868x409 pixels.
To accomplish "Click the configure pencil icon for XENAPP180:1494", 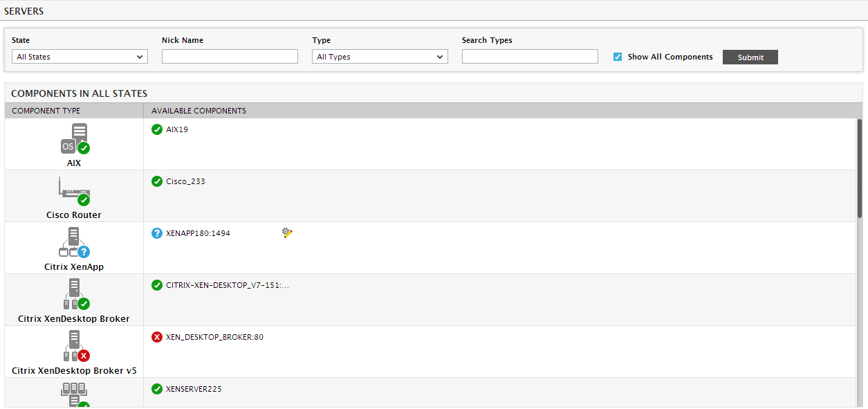I will (287, 233).
